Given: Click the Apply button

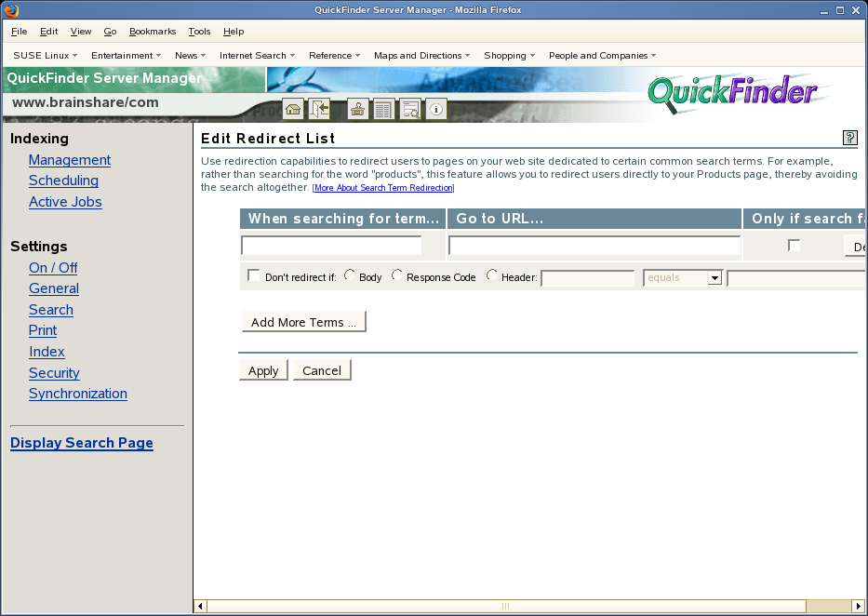Looking at the screenshot, I should pos(263,370).
